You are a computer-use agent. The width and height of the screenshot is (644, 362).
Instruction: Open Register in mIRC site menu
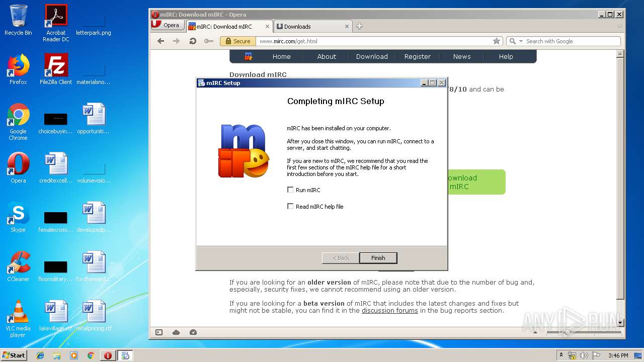click(x=418, y=56)
